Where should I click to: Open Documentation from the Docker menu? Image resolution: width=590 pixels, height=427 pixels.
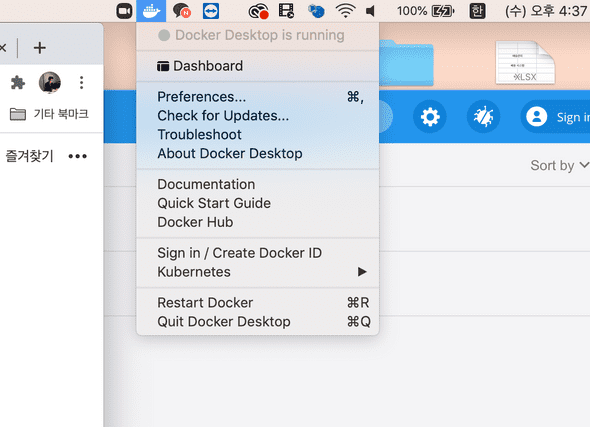[257, 184]
